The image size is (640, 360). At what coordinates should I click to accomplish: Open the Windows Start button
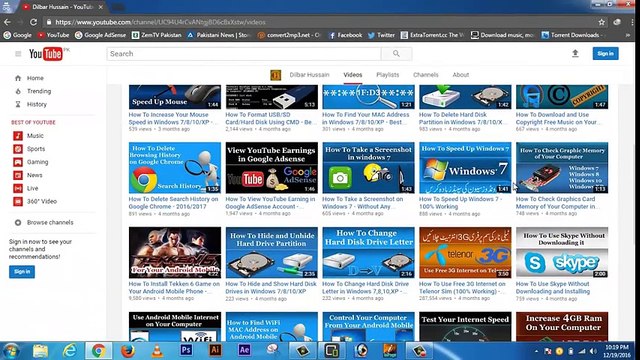11,351
